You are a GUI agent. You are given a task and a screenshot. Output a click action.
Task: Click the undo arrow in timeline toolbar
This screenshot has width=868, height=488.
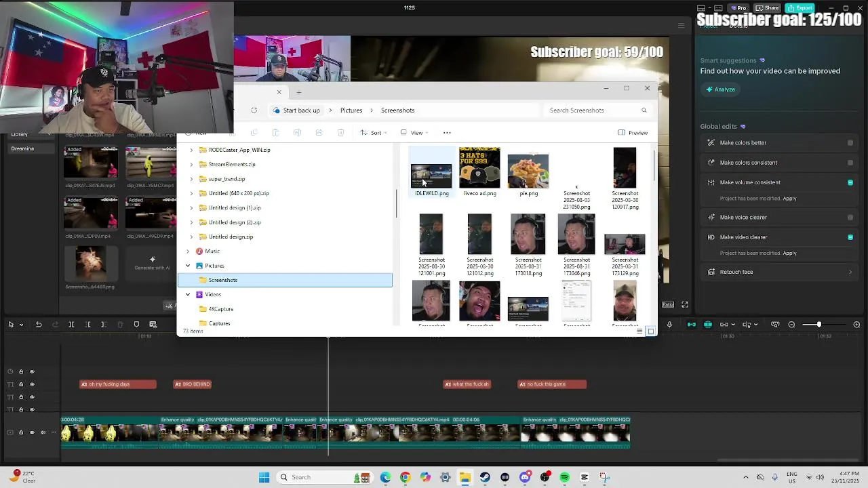(39, 325)
